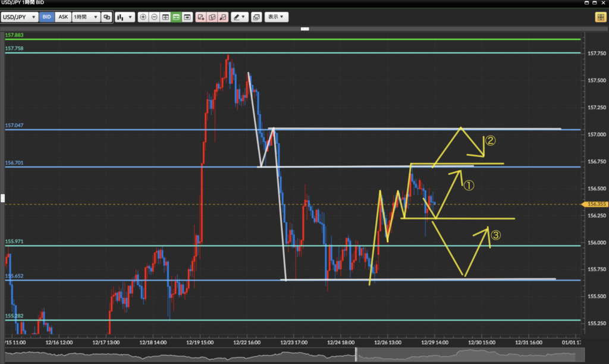The height and width of the screenshot is (364, 609).
Task: Click the scroll-to-latest arrow icon
Action: (x=188, y=17)
